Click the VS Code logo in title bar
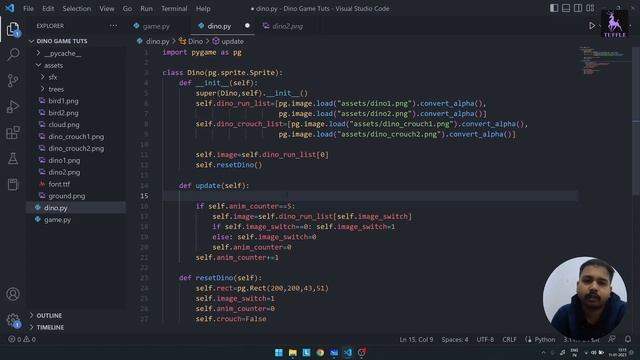Viewport: 640px width, 360px height. (x=10, y=8)
